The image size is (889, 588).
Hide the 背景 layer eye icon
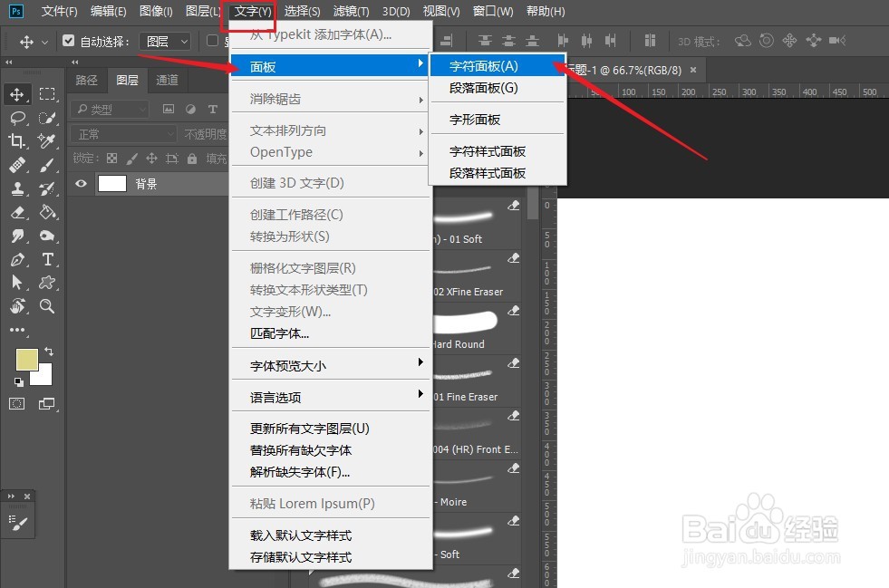click(81, 183)
